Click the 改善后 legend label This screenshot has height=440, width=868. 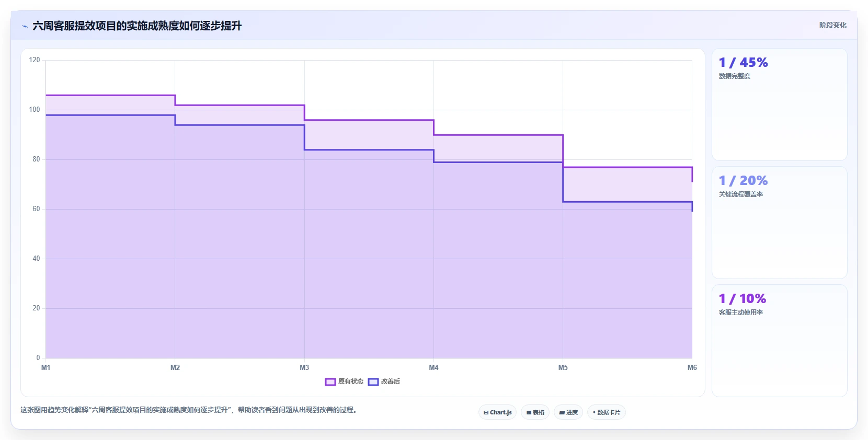coord(391,381)
